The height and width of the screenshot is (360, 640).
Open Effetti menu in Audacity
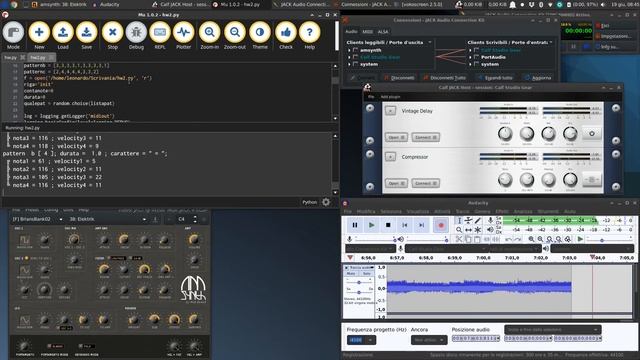point(502,211)
